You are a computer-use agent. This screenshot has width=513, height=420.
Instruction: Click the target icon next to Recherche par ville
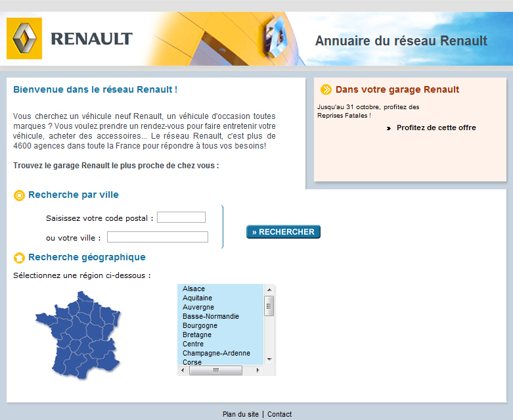click(x=19, y=195)
